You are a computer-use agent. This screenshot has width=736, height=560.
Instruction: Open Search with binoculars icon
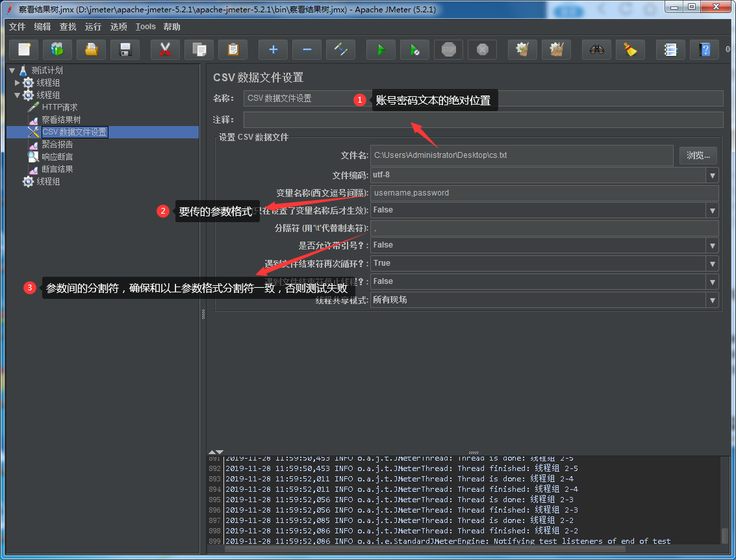tap(597, 49)
